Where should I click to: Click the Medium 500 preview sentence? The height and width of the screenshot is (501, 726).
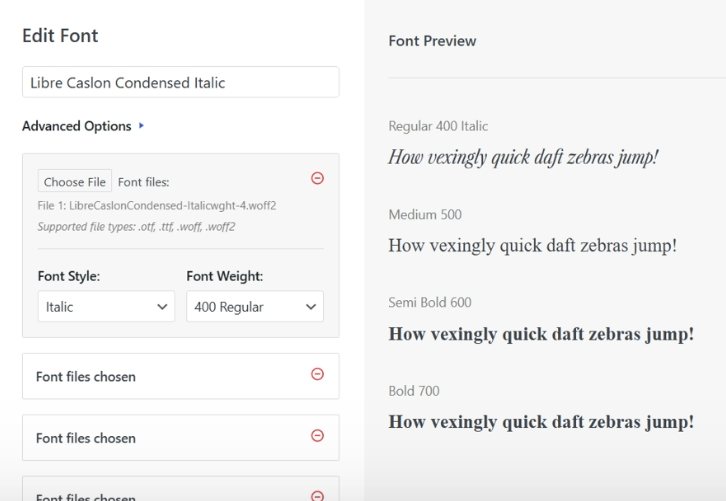point(533,246)
